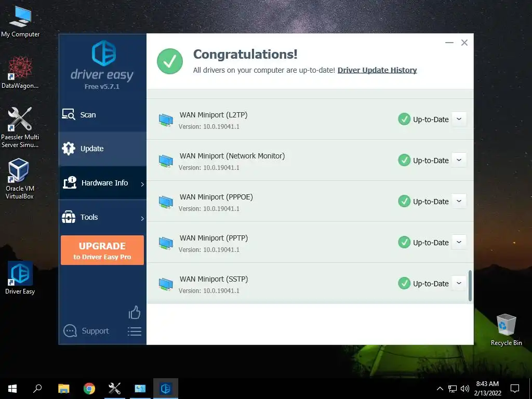Click the volume speaker tray icon
The width and height of the screenshot is (532, 399).
coord(465,389)
